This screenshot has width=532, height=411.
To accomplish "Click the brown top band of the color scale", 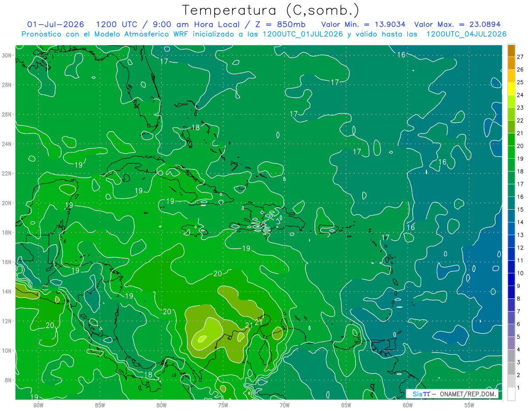I will [x=511, y=51].
